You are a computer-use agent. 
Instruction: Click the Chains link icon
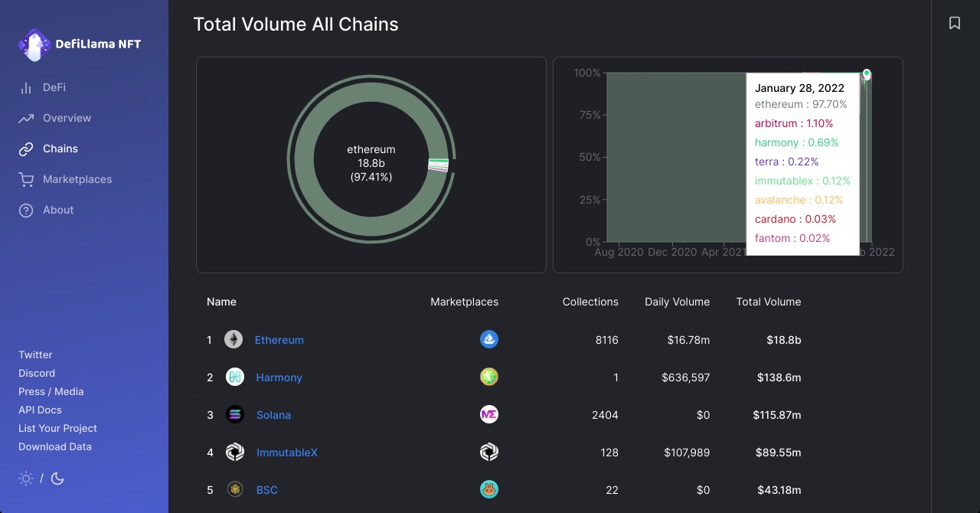tap(26, 149)
